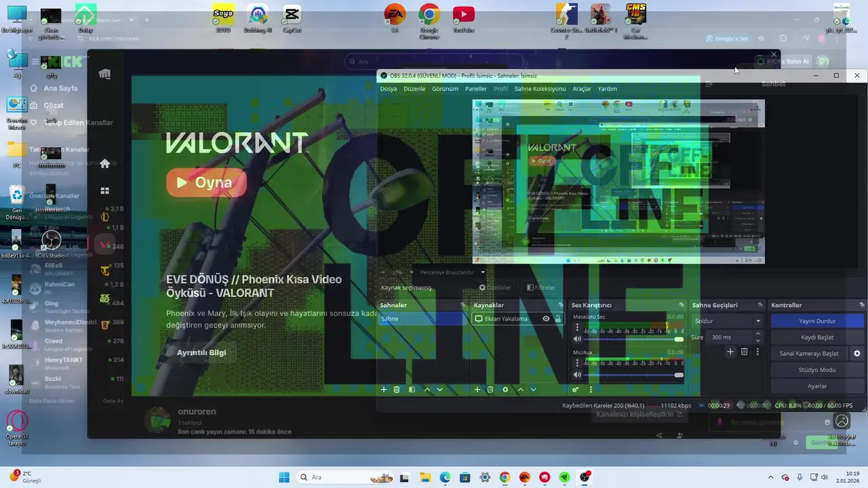Open Masaüstü Ses options dots

pos(578,328)
